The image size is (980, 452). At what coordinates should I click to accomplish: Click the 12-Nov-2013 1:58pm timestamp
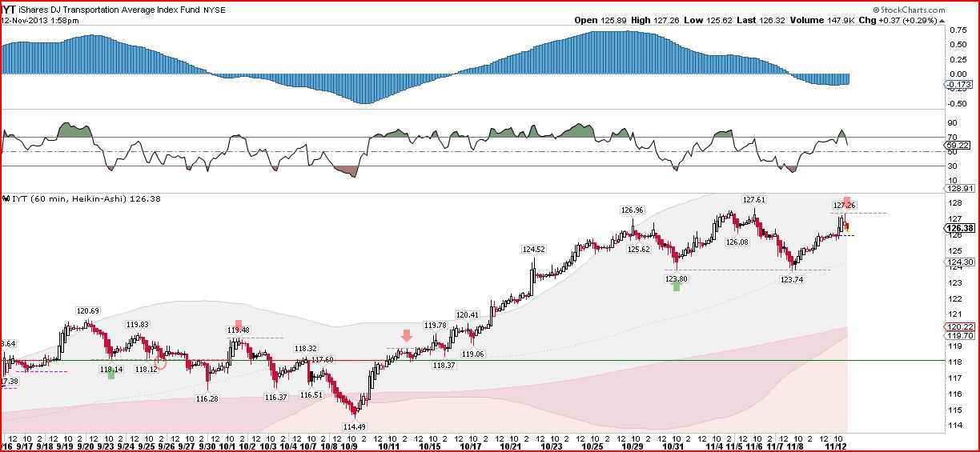[40, 20]
